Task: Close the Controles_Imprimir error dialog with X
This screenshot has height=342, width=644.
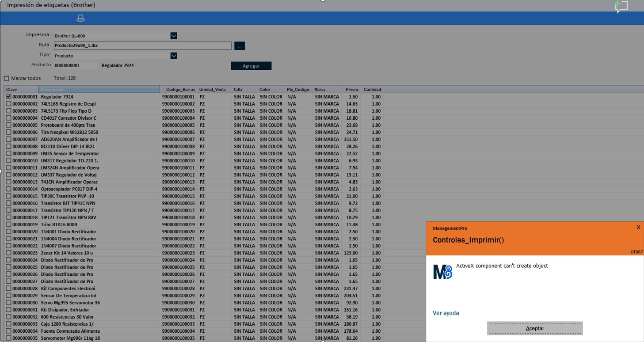Action: [638, 228]
